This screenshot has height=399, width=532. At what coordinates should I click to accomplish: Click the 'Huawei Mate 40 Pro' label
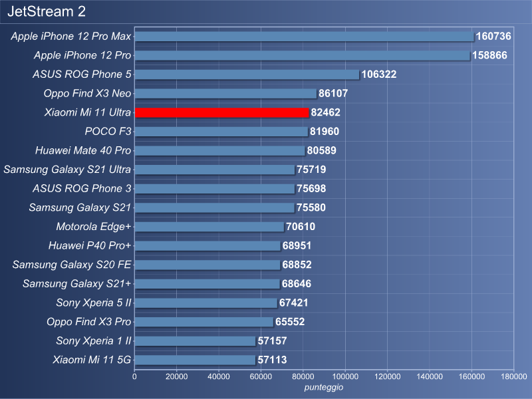click(x=83, y=150)
